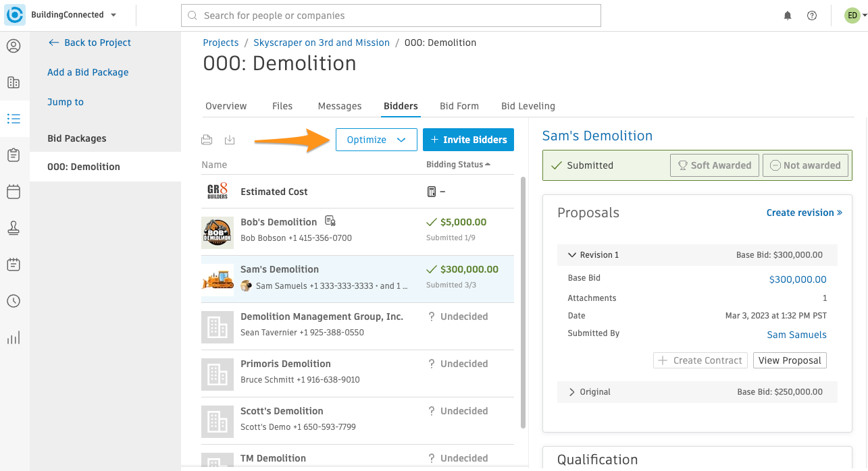The image size is (868, 471).
Task: Open the clock history icon in sidebar
Action: pyautogui.click(x=14, y=301)
